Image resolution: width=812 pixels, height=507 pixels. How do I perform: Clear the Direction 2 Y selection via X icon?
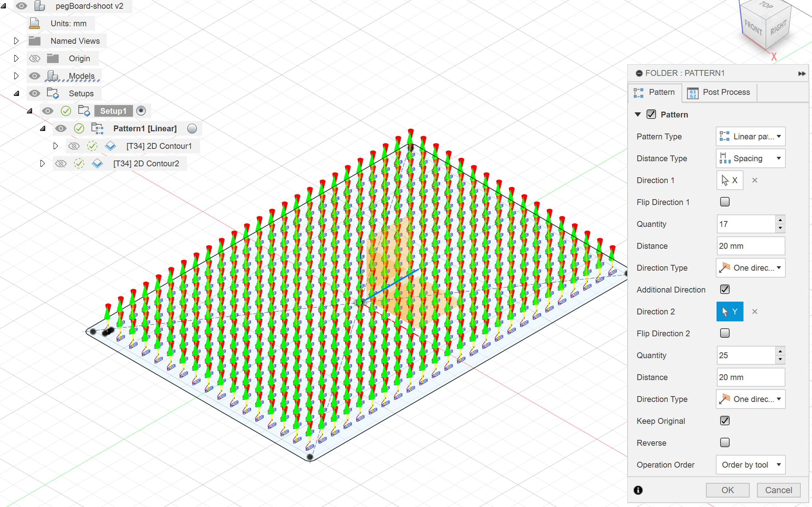754,311
